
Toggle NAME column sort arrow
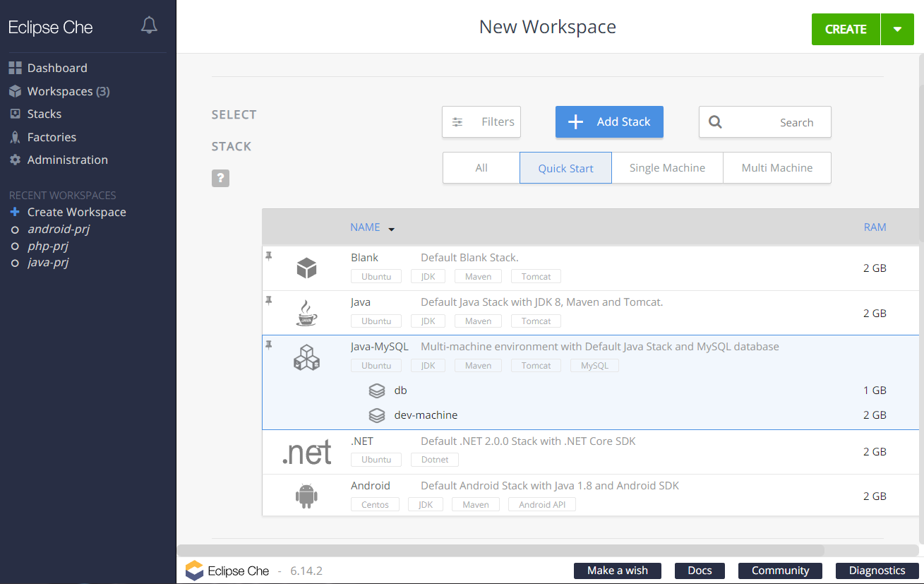pyautogui.click(x=391, y=229)
